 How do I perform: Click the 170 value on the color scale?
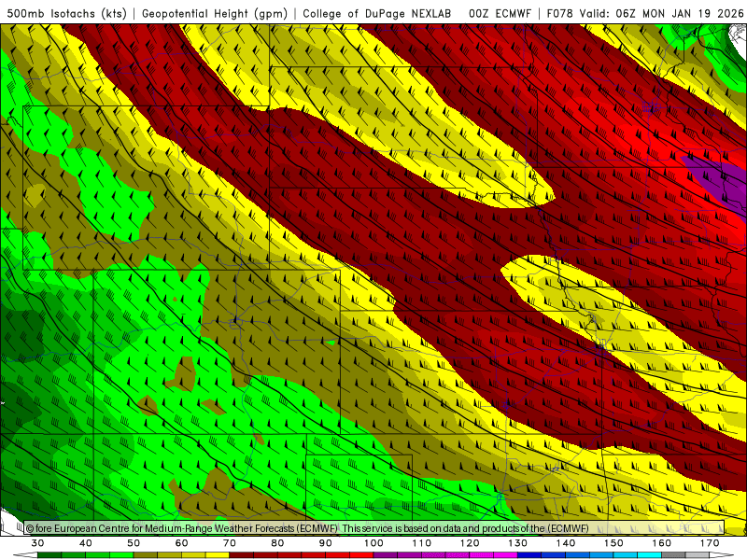point(710,543)
